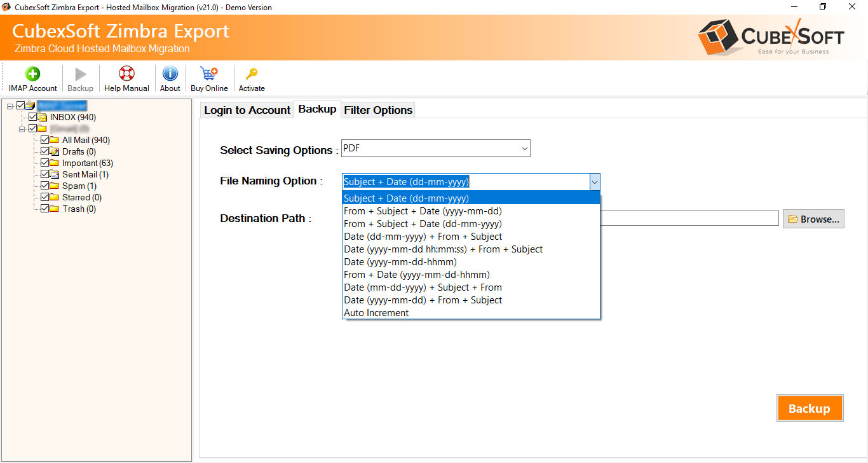Select 'Date (yyyy-mm-dd) + From + Subject' option

[471, 300]
